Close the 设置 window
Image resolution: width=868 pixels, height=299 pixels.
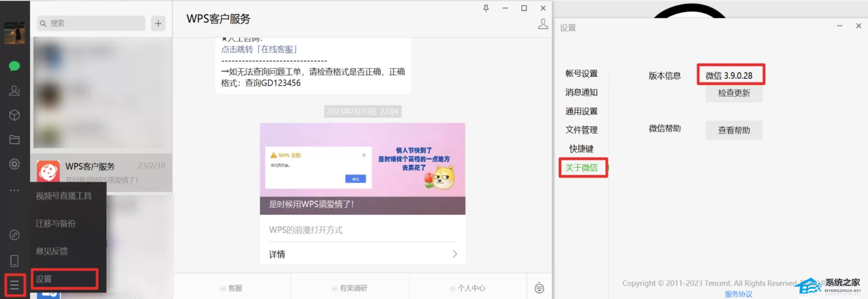858,26
